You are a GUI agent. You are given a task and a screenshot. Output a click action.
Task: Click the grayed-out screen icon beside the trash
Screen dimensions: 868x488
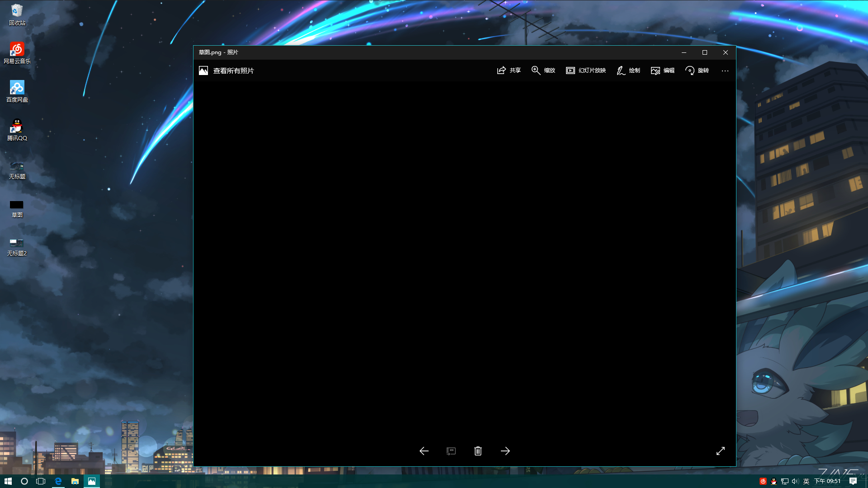point(451,451)
